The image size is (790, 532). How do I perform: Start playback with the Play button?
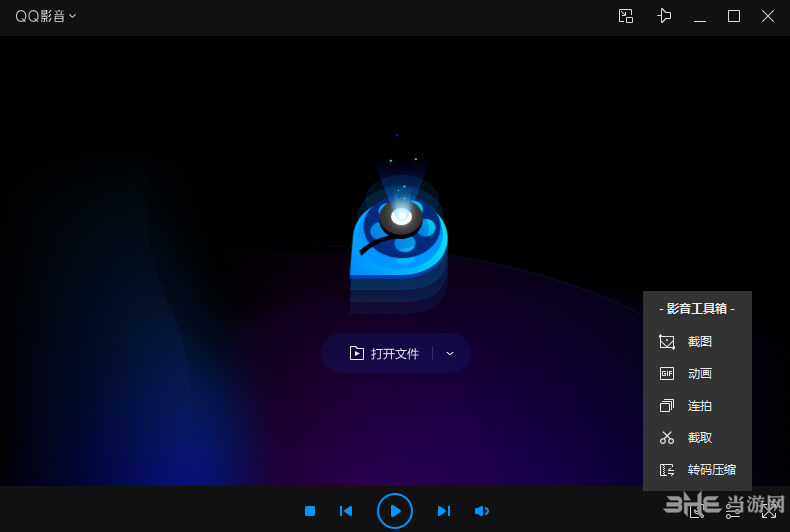tap(395, 511)
